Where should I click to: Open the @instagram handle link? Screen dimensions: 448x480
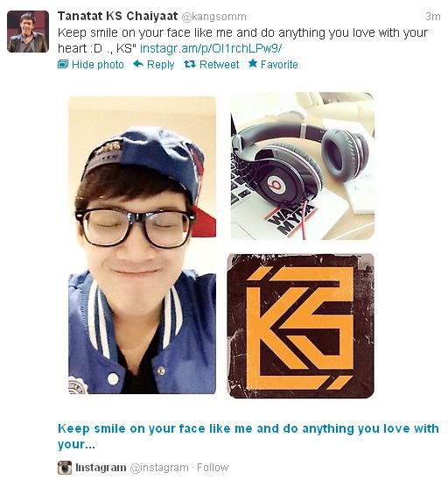(159, 468)
